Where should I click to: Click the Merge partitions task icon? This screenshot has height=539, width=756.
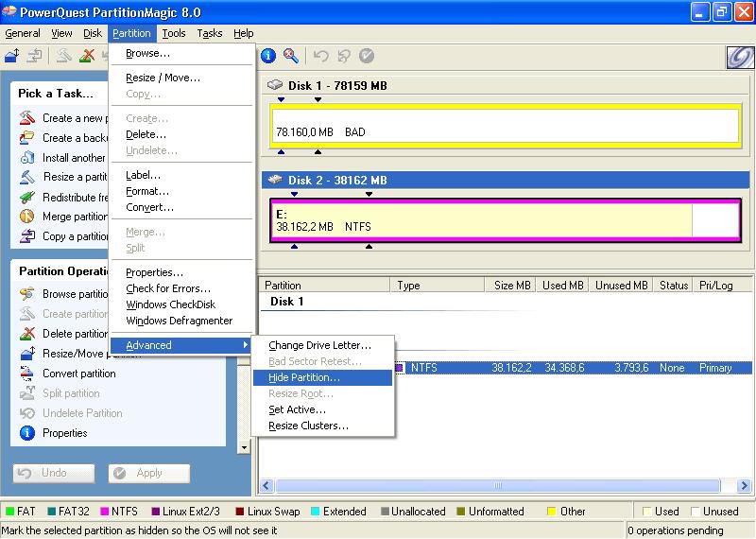click(x=27, y=217)
